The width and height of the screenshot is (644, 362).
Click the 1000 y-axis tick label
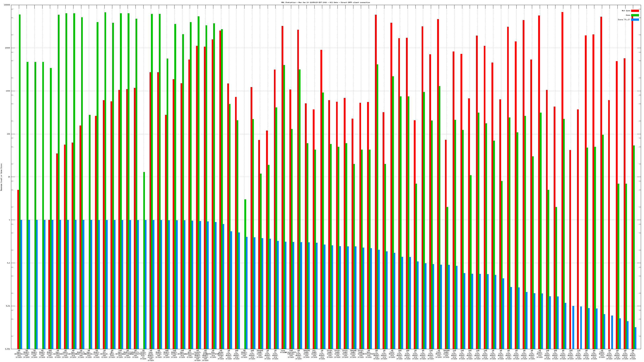pyautogui.click(x=8, y=91)
